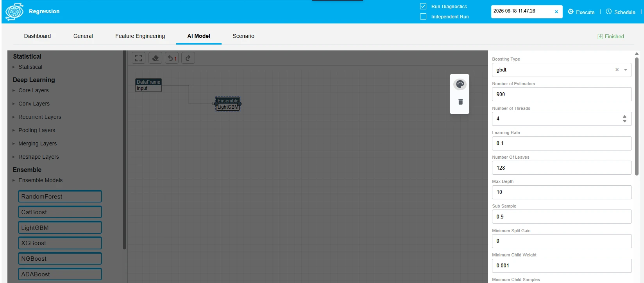The height and width of the screenshot is (283, 644).
Task: Open the Boosting Type dropdown
Action: coord(626,70)
